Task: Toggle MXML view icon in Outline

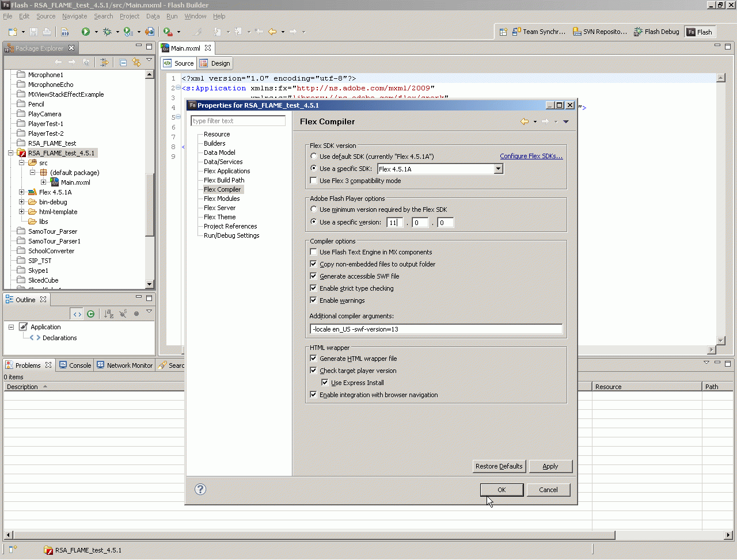Action: pyautogui.click(x=77, y=314)
